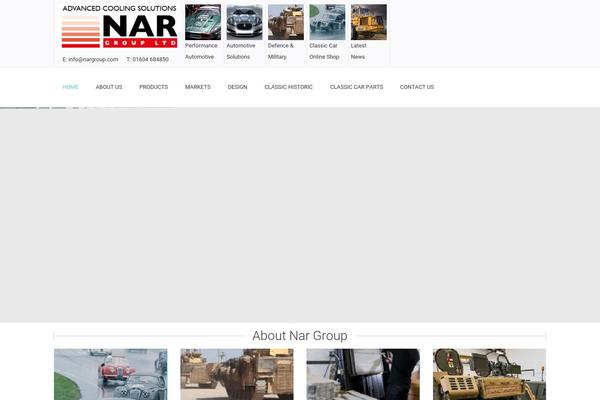Open the Classic Car Parts menu item
The height and width of the screenshot is (400, 600).
coord(356,87)
